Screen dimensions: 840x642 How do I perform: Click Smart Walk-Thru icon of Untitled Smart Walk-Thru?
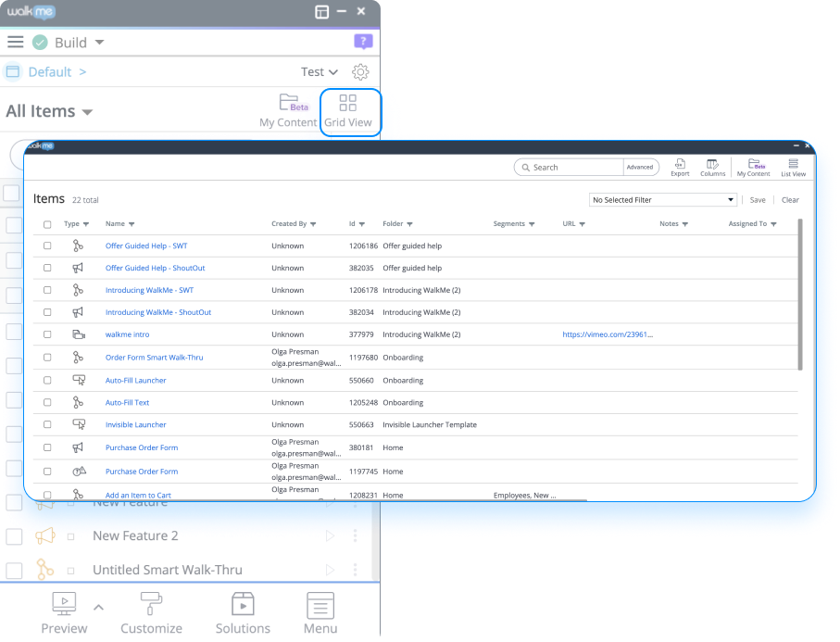45,569
